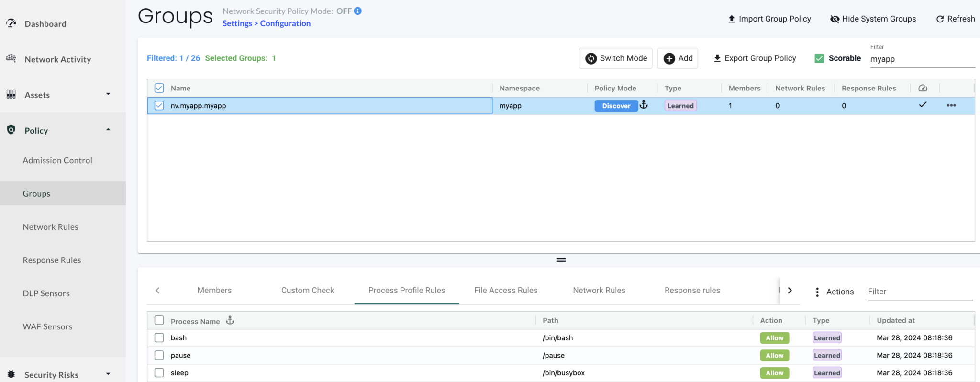This screenshot has width=980, height=382.
Task: Click the anchor icon next to Process Name
Action: click(230, 321)
